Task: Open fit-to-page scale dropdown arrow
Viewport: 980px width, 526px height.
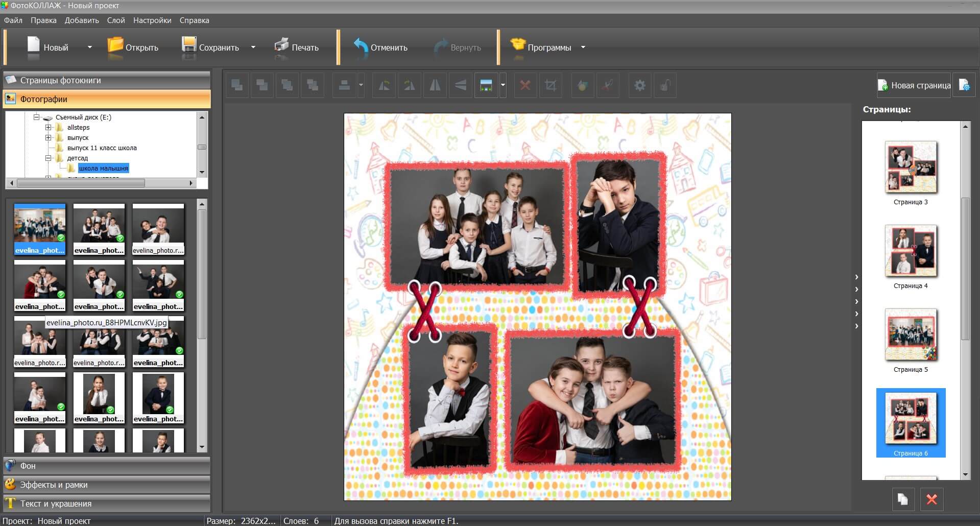Action: 503,85
